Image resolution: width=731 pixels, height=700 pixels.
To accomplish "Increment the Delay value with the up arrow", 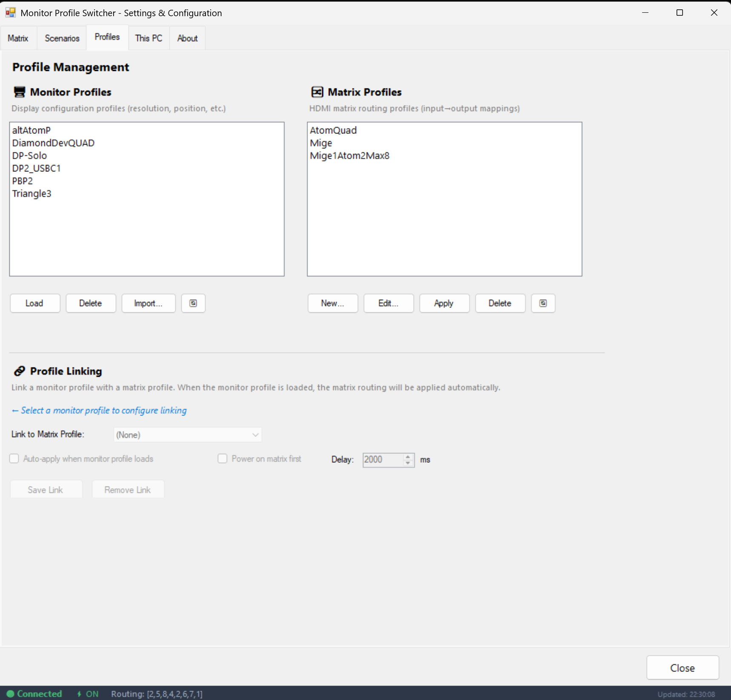I will pos(408,456).
